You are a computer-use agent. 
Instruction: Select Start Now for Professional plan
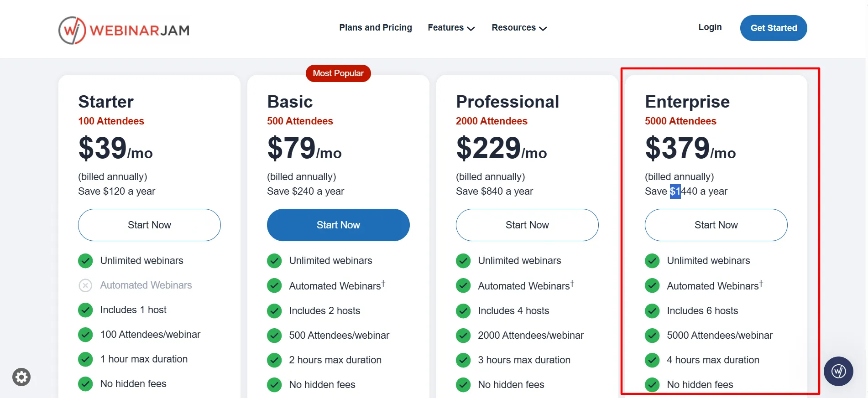(527, 225)
